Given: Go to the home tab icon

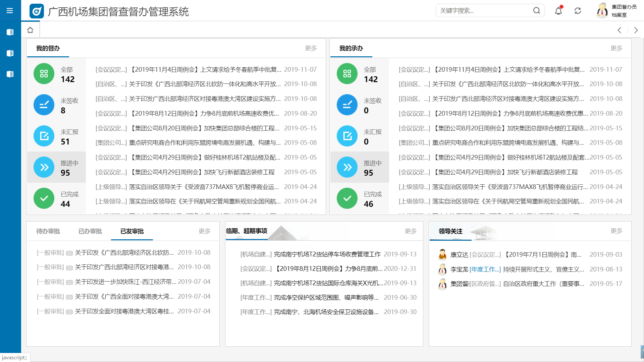Looking at the screenshot, I should (30, 30).
